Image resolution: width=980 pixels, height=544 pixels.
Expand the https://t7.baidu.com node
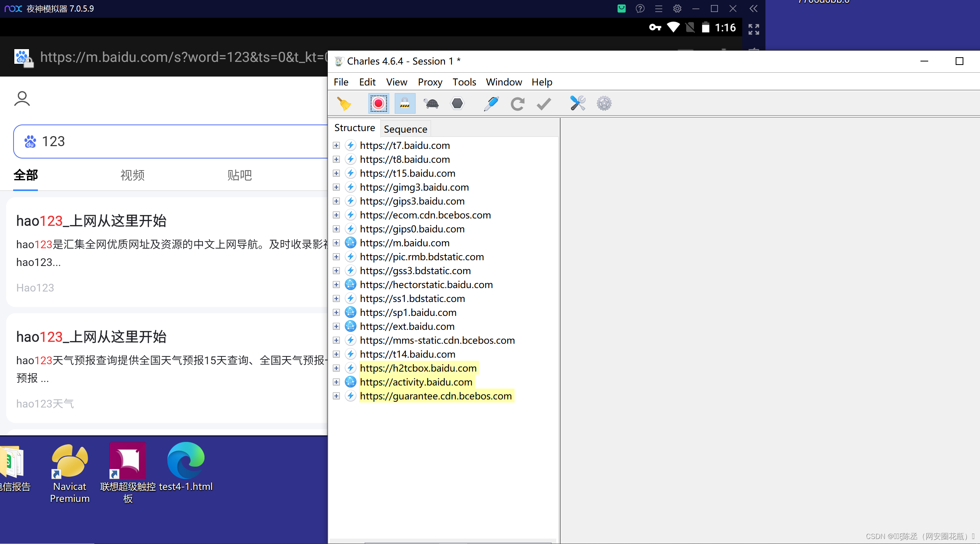pos(336,145)
